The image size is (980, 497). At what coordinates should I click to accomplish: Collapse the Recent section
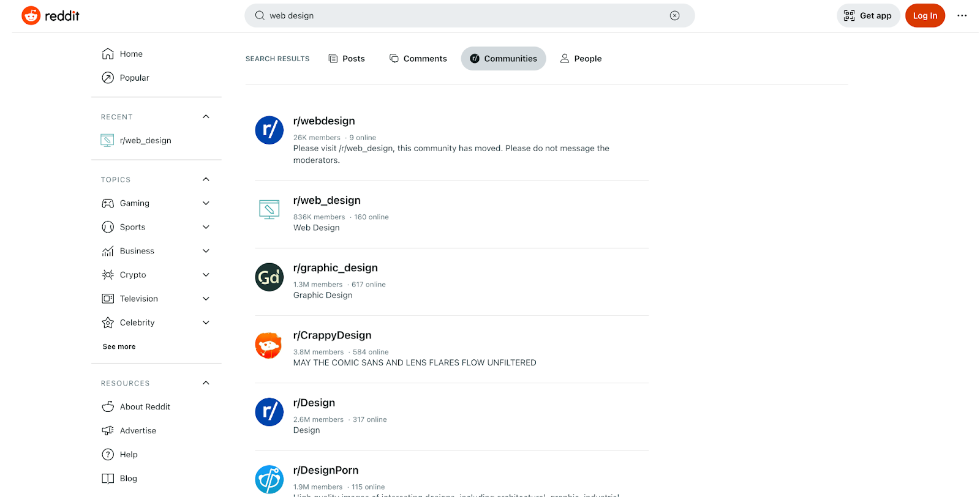click(x=206, y=116)
